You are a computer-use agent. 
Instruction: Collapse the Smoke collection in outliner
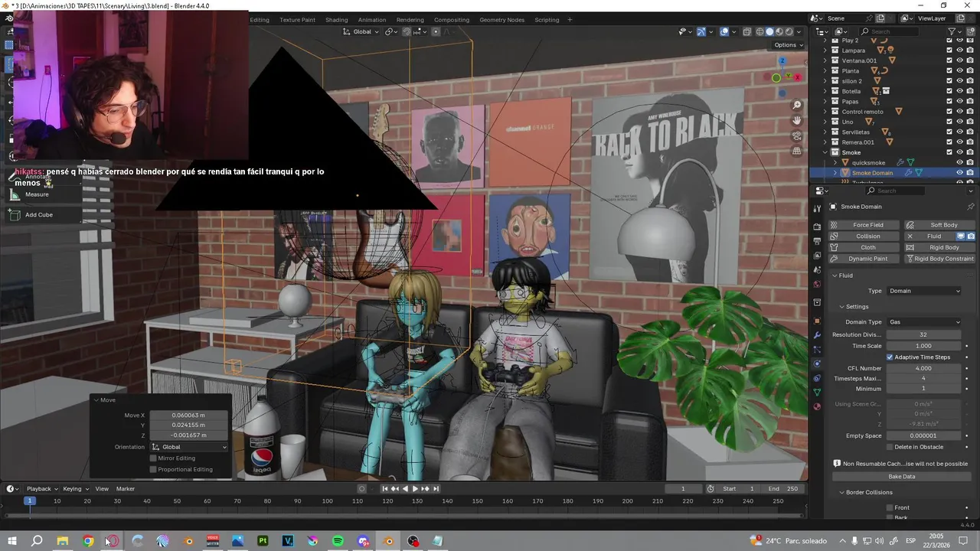point(825,152)
